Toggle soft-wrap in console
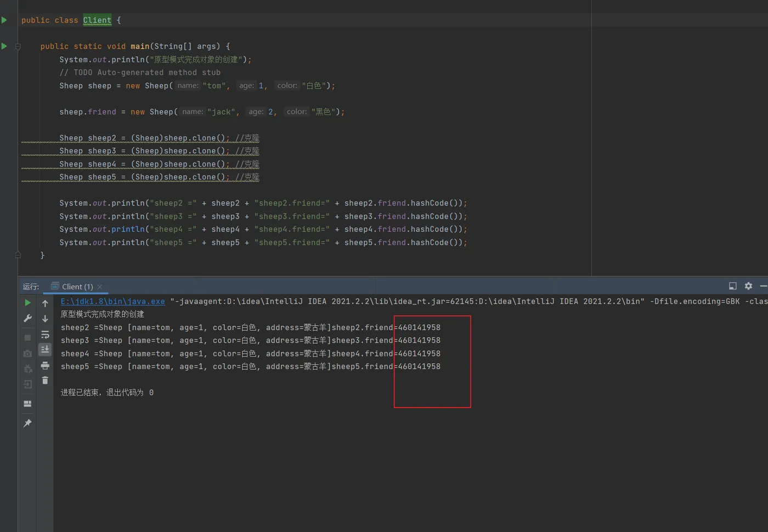This screenshot has width=768, height=532. [x=45, y=335]
